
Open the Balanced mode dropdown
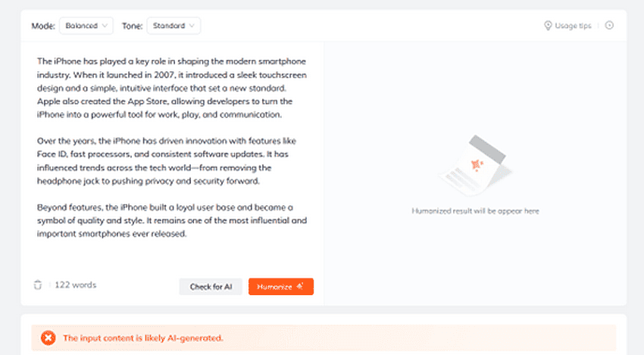tap(86, 26)
